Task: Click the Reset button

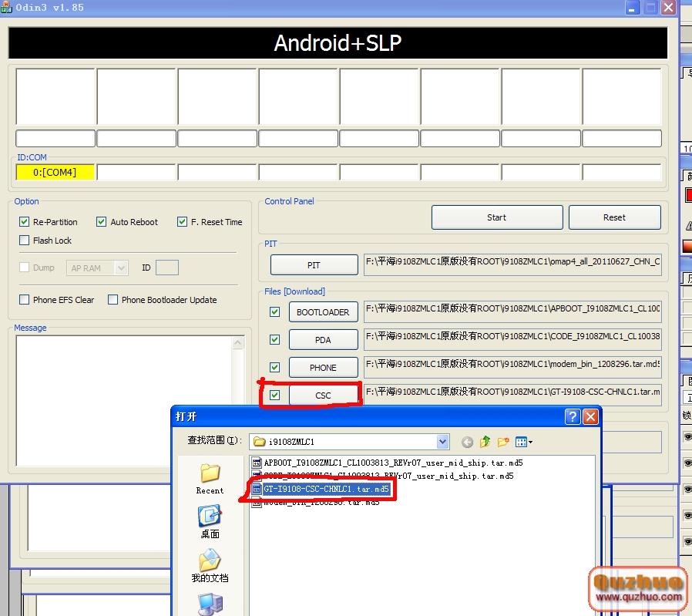Action: (x=614, y=217)
